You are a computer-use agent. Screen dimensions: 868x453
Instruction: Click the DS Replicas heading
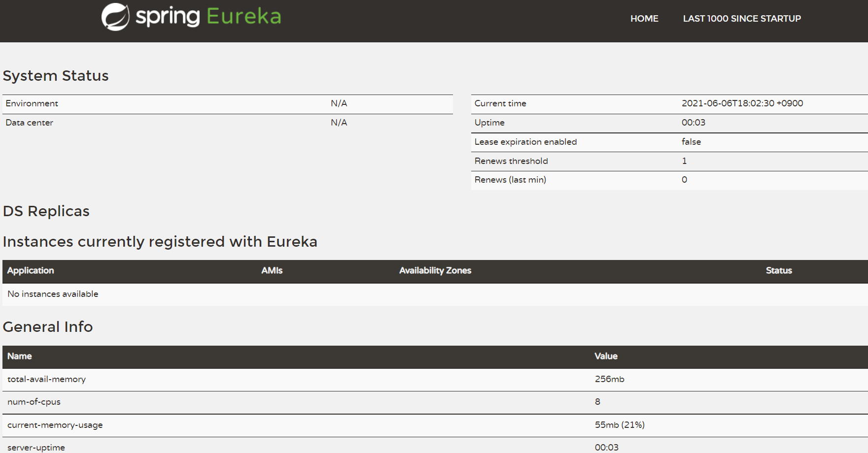pyautogui.click(x=46, y=211)
